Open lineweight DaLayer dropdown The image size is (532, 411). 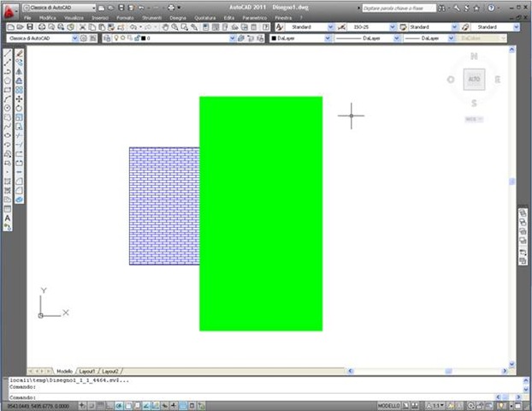pos(451,39)
